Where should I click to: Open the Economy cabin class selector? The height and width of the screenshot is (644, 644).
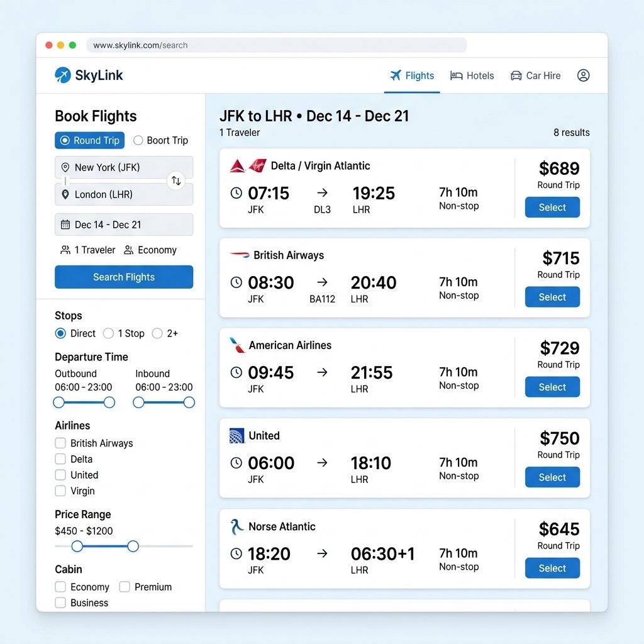pos(150,250)
